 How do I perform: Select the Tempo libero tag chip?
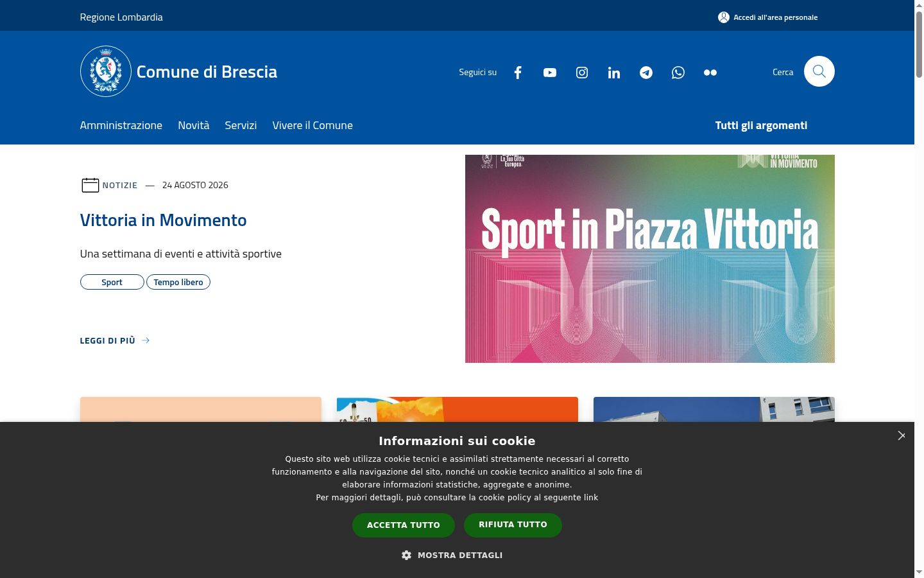point(178,282)
